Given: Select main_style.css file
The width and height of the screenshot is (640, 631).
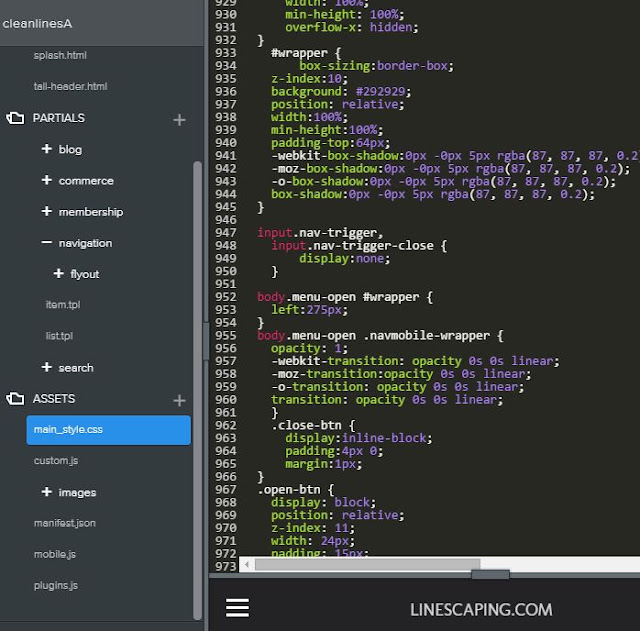Looking at the screenshot, I should click(109, 430).
